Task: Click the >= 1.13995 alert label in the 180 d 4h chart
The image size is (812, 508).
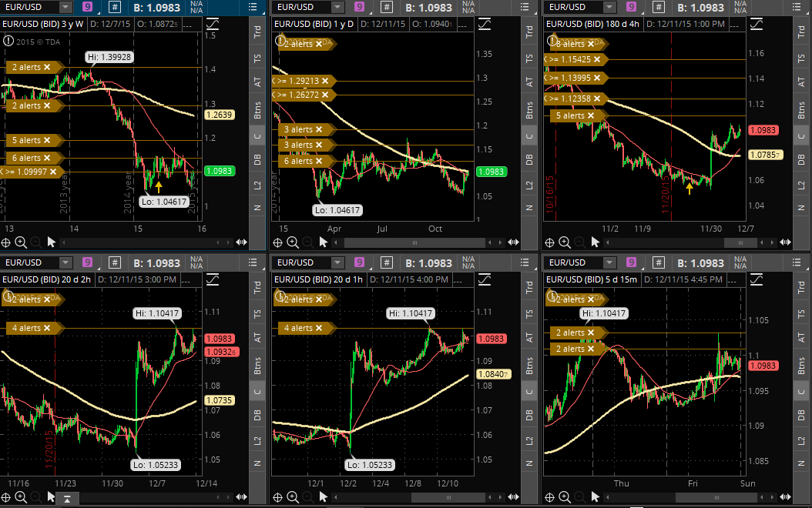Action: (x=569, y=78)
